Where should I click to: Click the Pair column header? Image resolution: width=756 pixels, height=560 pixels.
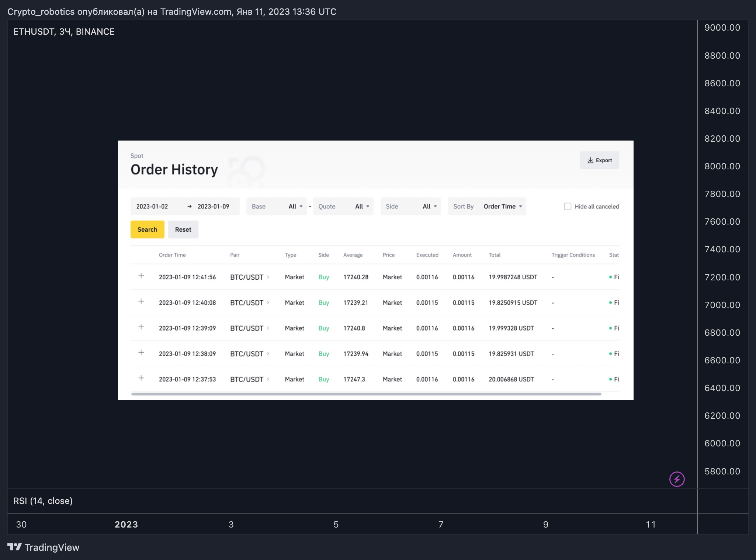click(235, 255)
